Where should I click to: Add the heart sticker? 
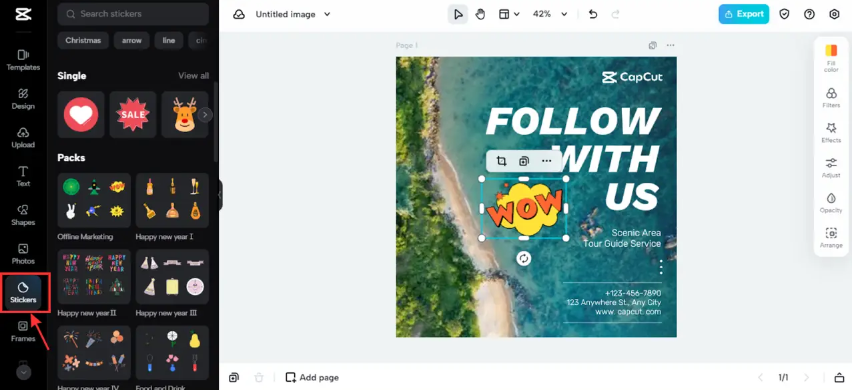click(81, 115)
